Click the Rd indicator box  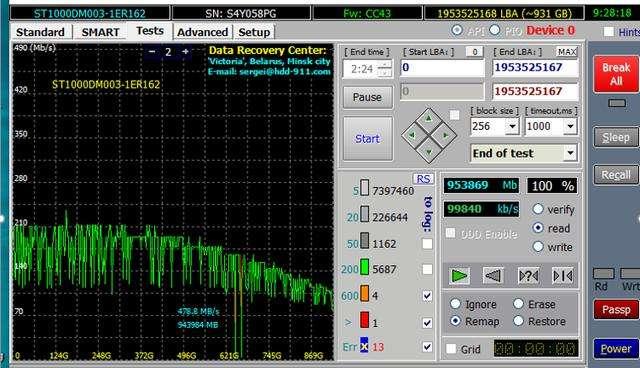(603, 273)
